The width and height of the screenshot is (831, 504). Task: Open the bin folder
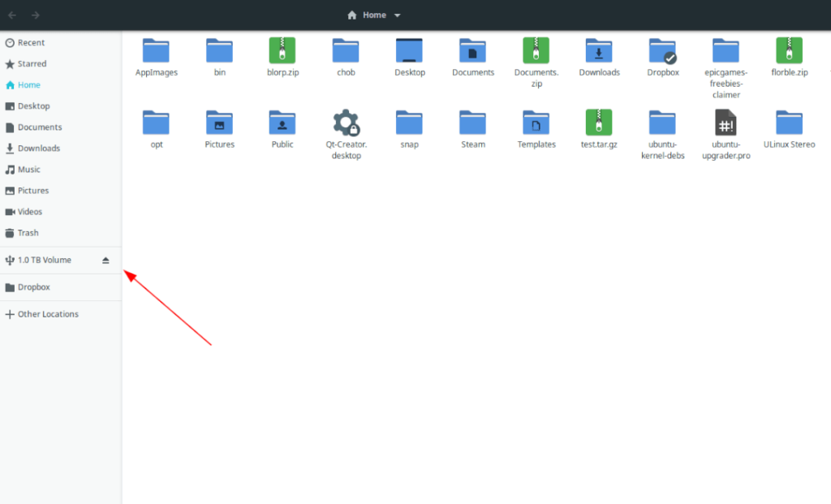coord(219,51)
